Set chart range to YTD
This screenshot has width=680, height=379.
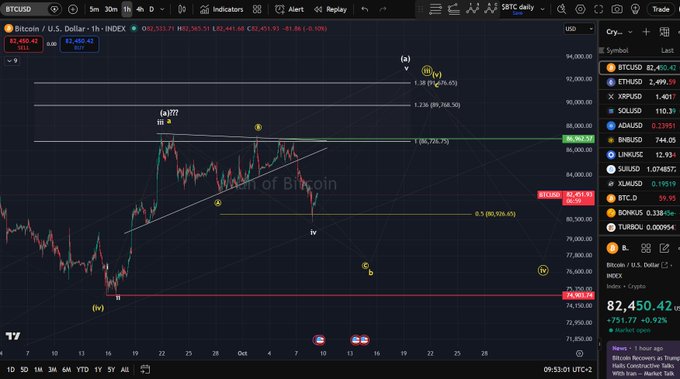tap(82, 369)
